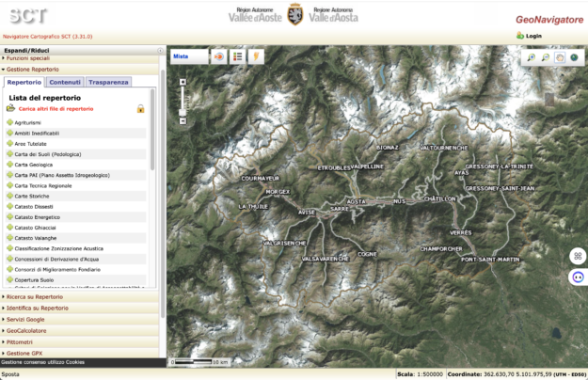Click green plus beside Catasto Valanghe
This screenshot has width=588, height=380.
10,238
